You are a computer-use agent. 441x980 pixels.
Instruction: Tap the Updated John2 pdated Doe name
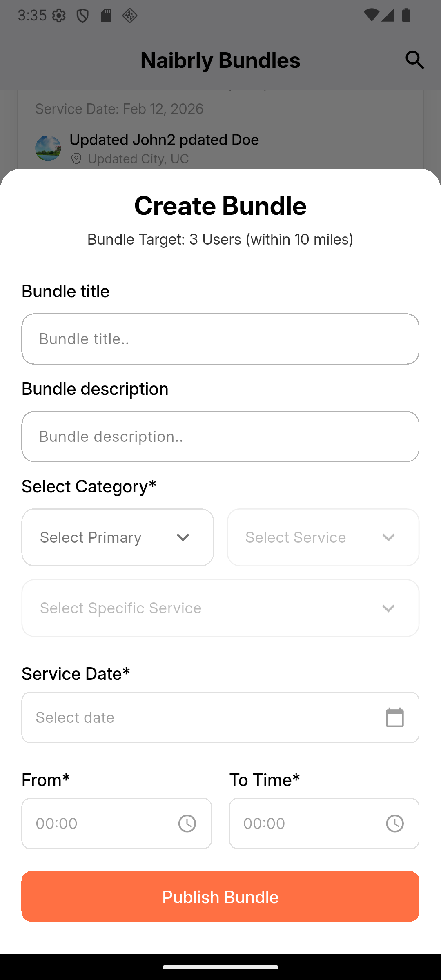point(164,140)
